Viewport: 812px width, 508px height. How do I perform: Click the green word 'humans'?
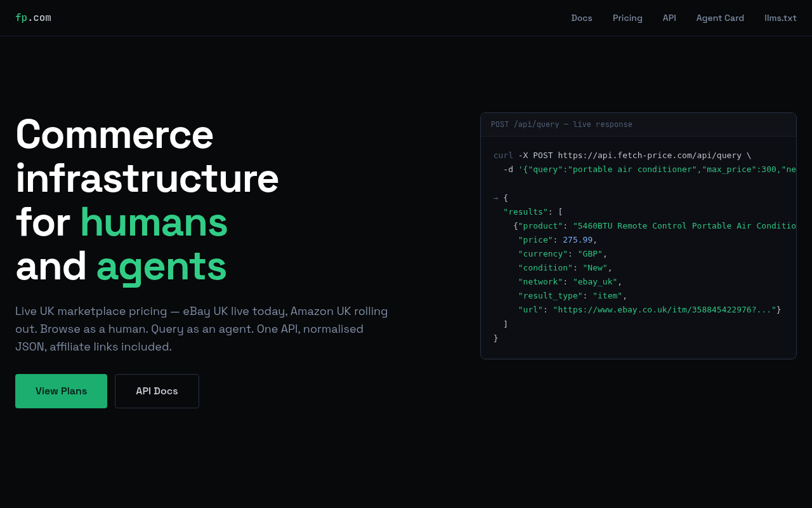(x=154, y=222)
